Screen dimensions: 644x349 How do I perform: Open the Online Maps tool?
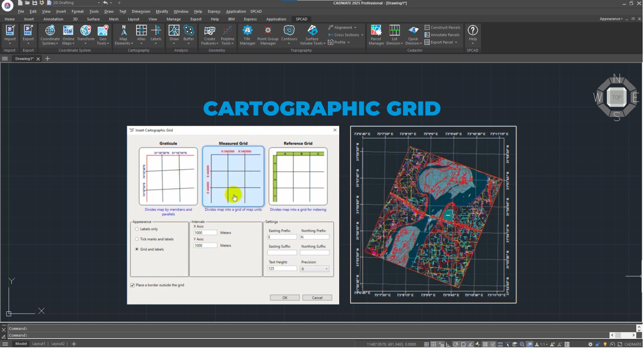click(68, 34)
